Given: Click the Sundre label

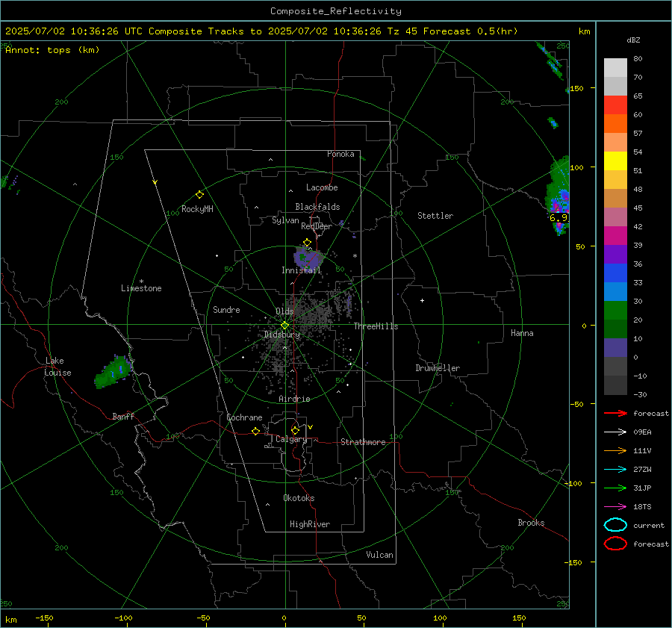Looking at the screenshot, I should pos(226,310).
